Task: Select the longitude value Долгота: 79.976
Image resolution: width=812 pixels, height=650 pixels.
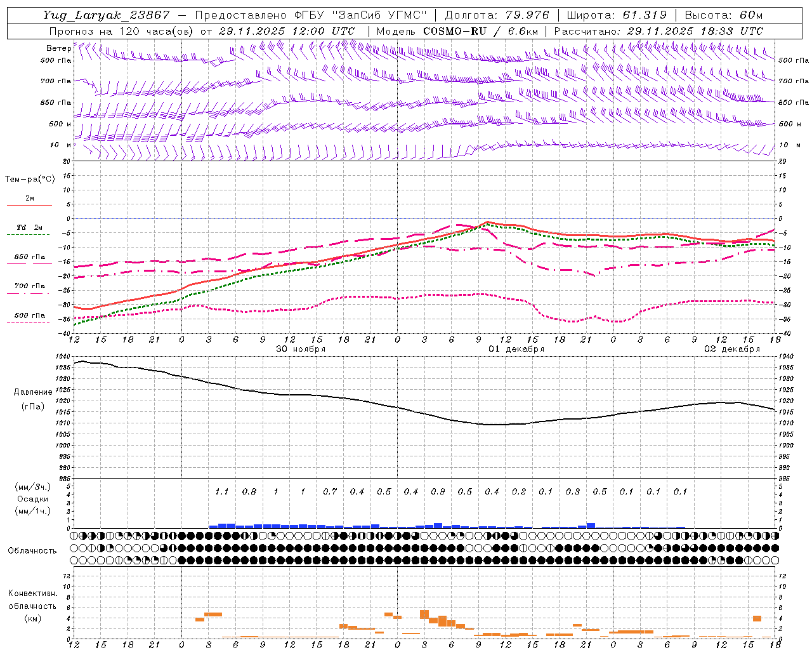Action: [x=497, y=15]
